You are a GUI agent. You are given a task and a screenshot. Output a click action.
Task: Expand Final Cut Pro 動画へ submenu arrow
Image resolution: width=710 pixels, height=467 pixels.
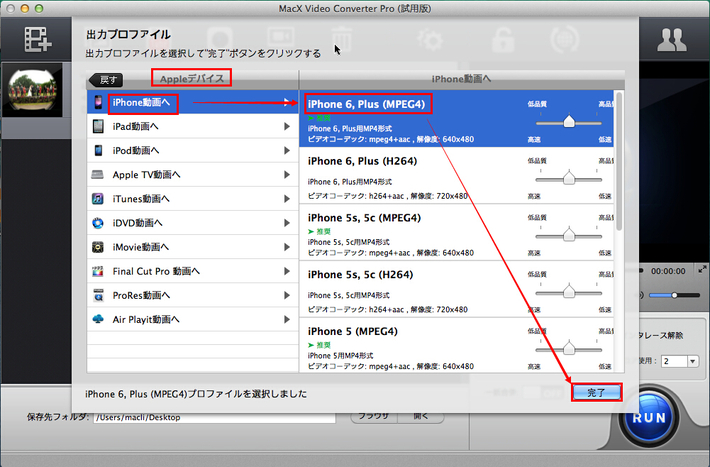pos(287,271)
